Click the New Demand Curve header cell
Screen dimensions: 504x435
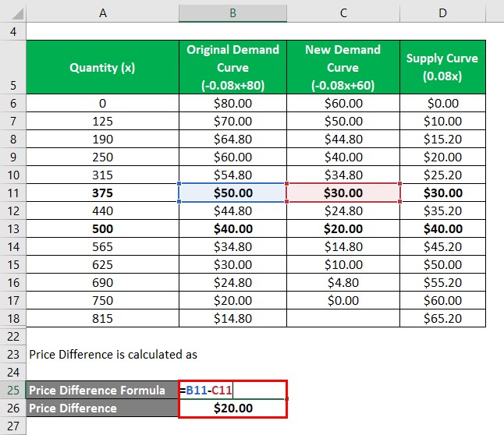pyautogui.click(x=343, y=67)
